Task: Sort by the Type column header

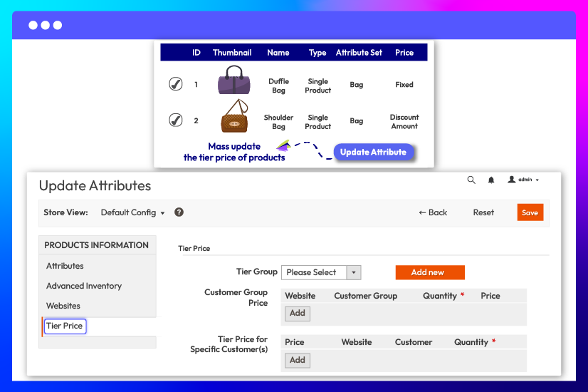Action: point(317,53)
